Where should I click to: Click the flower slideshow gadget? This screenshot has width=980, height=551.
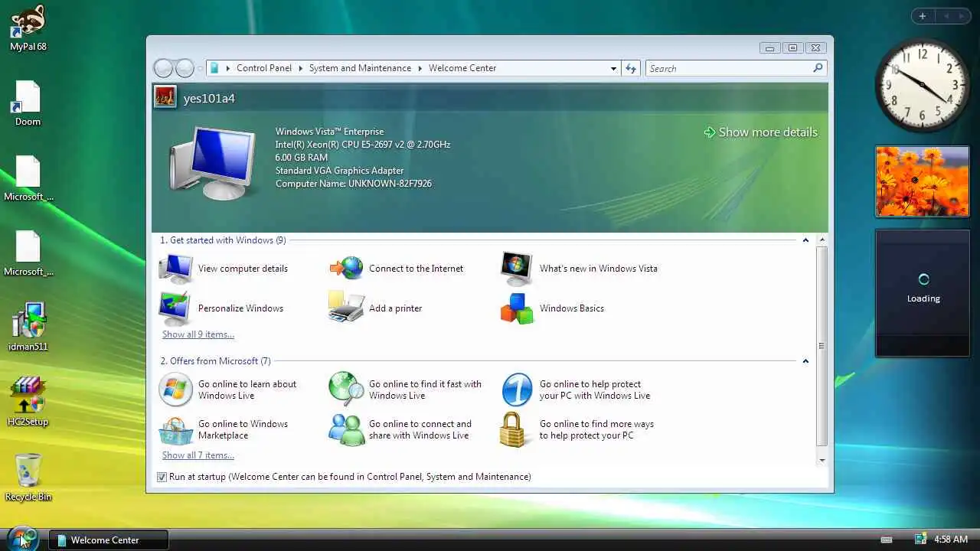[x=923, y=181]
